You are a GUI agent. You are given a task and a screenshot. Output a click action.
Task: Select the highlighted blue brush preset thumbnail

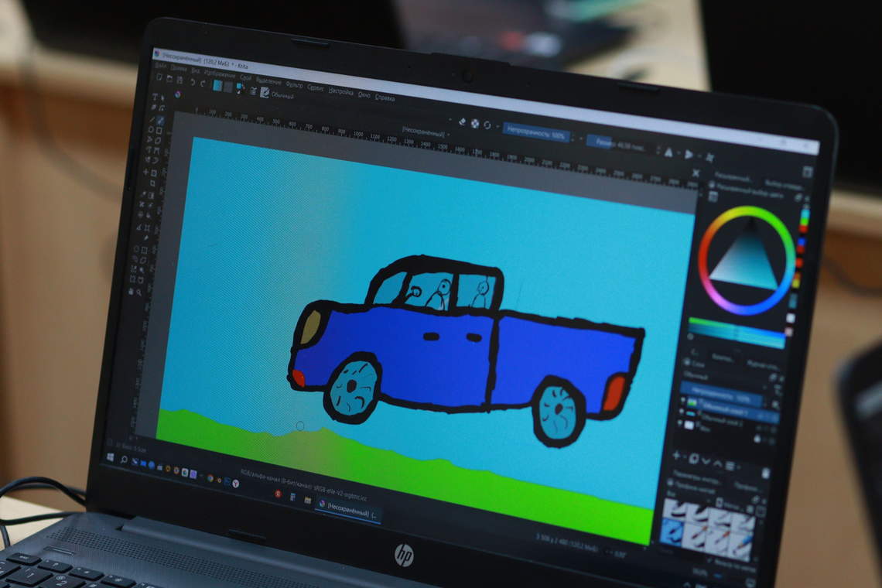[671, 532]
